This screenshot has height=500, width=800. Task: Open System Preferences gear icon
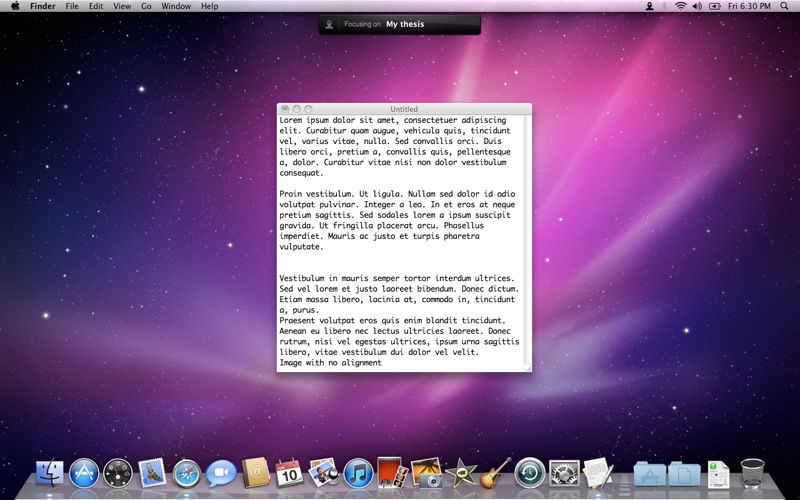[564, 473]
